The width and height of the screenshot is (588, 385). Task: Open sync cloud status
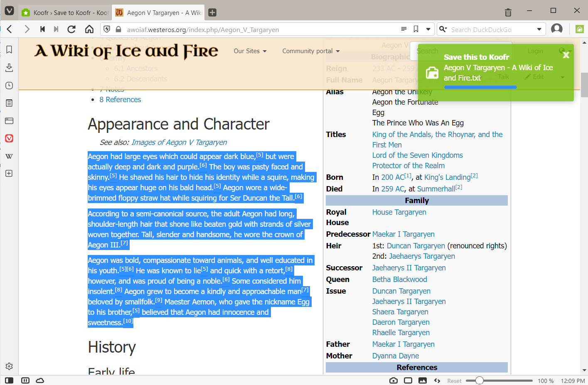[40, 380]
